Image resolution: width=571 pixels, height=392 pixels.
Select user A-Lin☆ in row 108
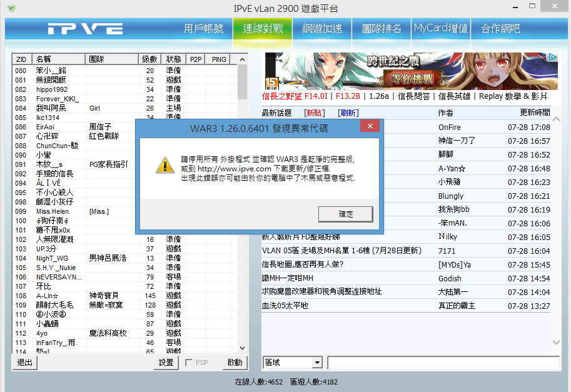(x=125, y=296)
